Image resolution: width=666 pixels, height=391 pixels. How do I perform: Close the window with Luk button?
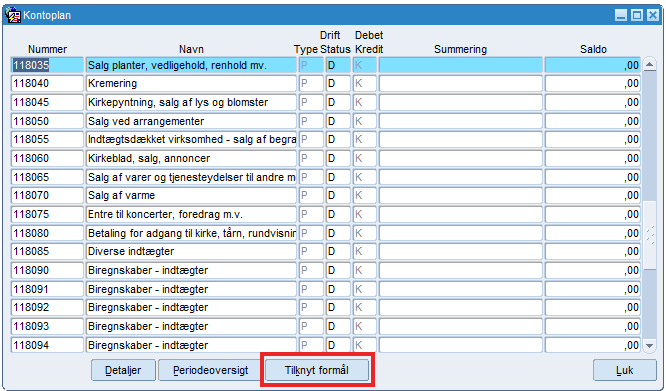pyautogui.click(x=624, y=370)
